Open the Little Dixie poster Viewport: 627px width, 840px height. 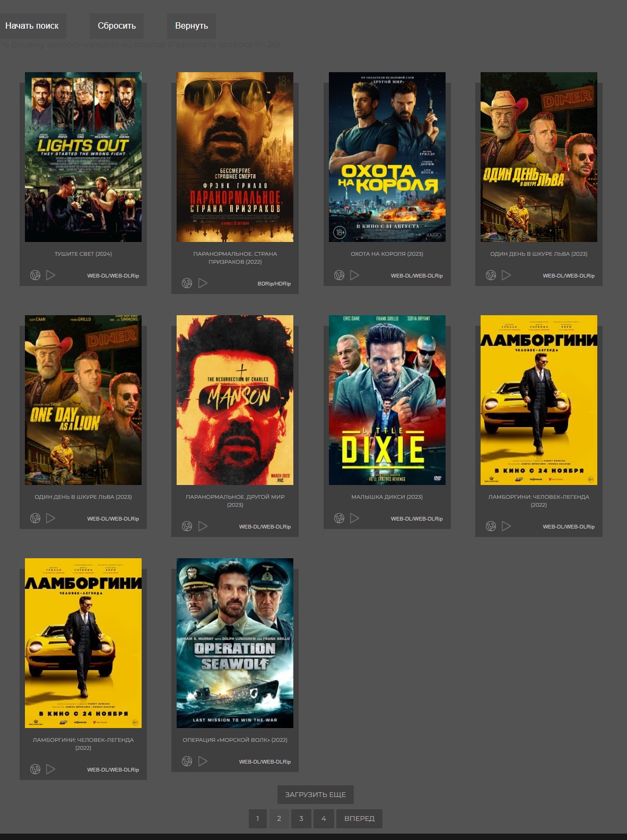[x=387, y=400]
